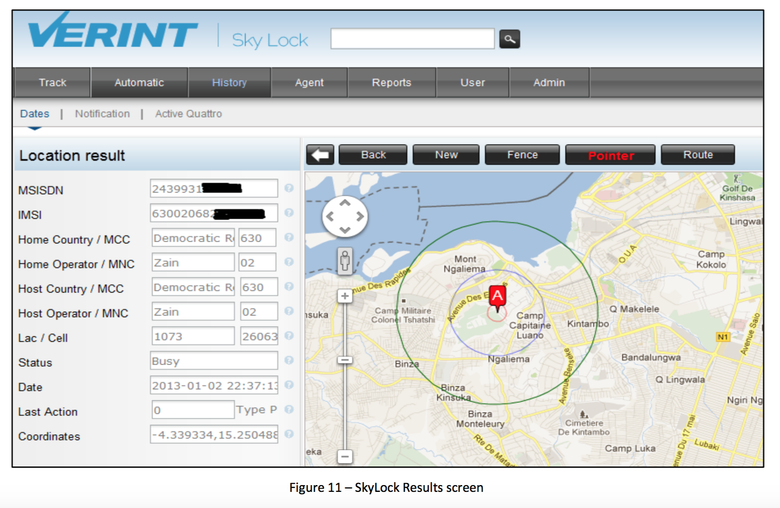This screenshot has width=780, height=508.
Task: Open the Agent tab
Action: tap(309, 83)
